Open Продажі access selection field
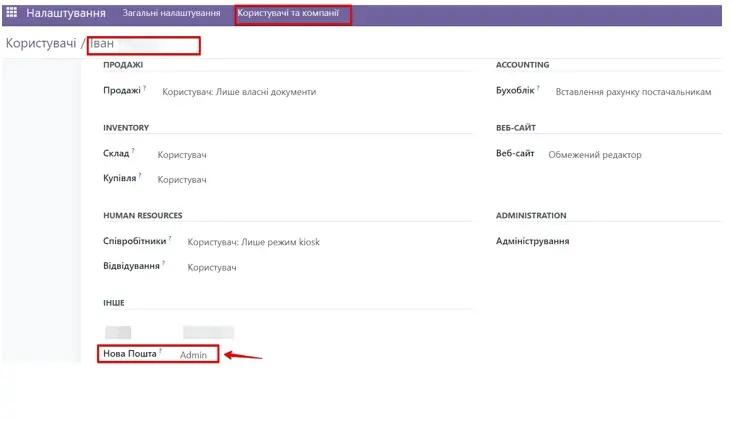 point(239,92)
